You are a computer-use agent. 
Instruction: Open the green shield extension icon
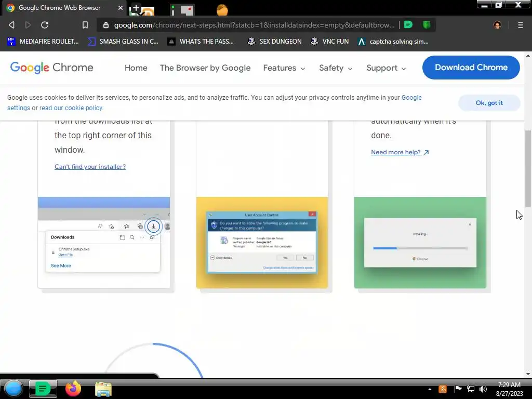(427, 24)
